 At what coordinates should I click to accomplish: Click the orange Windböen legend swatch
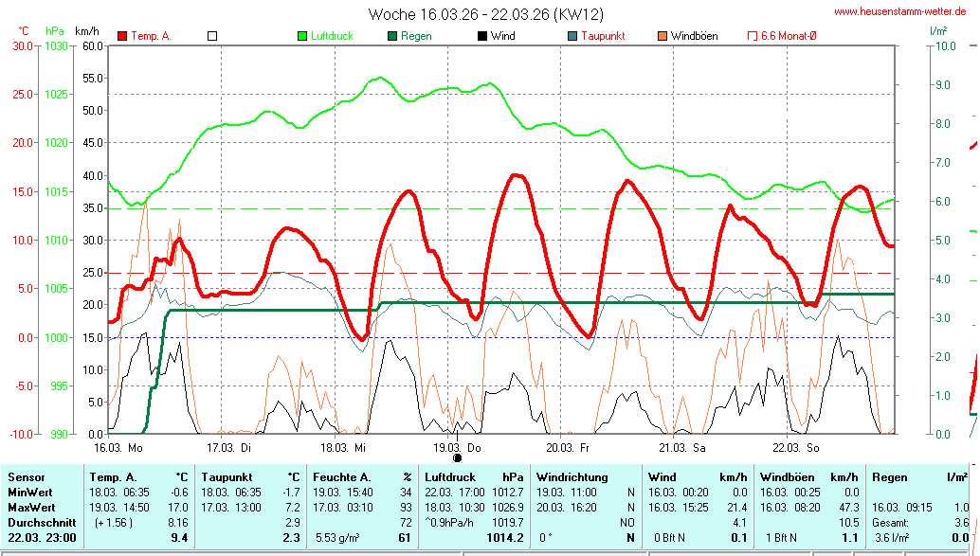coord(662,36)
